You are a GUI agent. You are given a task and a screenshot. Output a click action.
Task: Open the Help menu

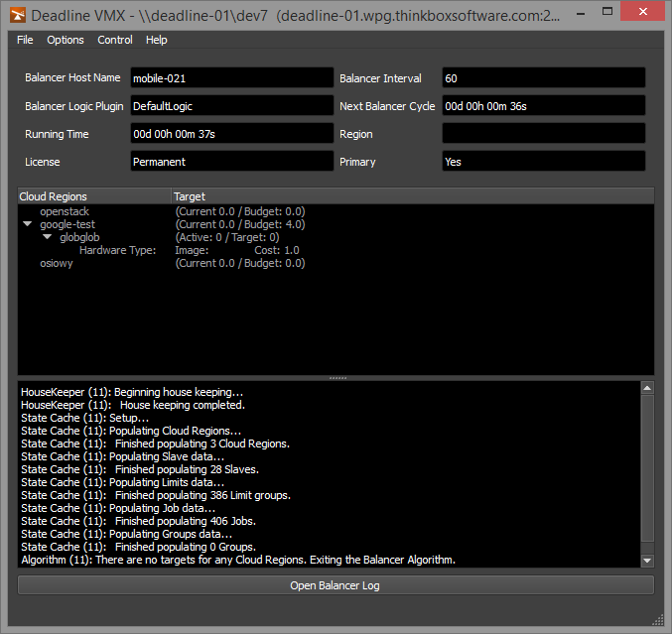pos(157,40)
